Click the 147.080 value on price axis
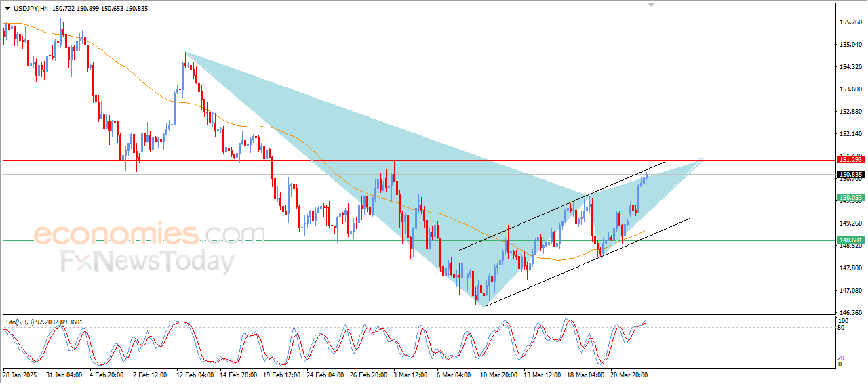868x384 pixels. tap(850, 291)
